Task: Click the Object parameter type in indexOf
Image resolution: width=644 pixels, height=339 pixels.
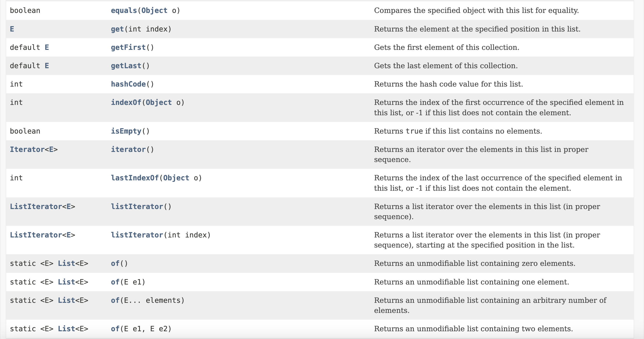Action: click(x=159, y=103)
